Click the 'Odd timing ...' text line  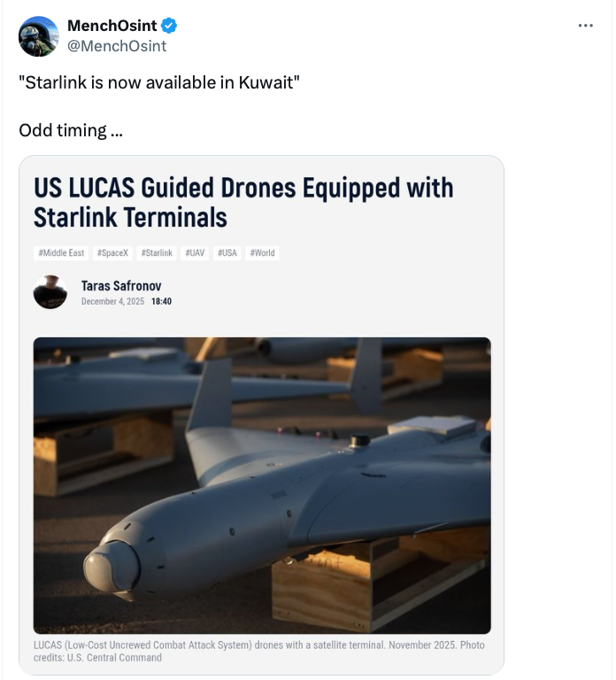point(70,130)
